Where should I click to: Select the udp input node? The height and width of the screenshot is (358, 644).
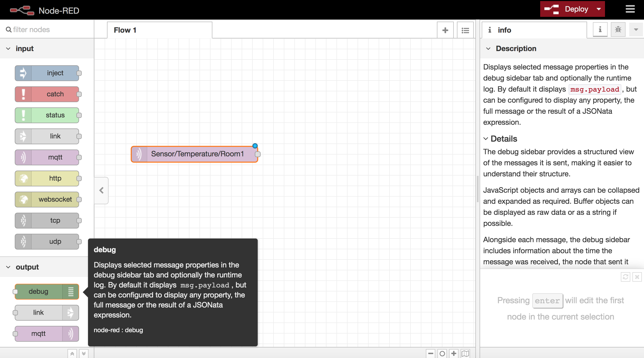[x=47, y=241]
